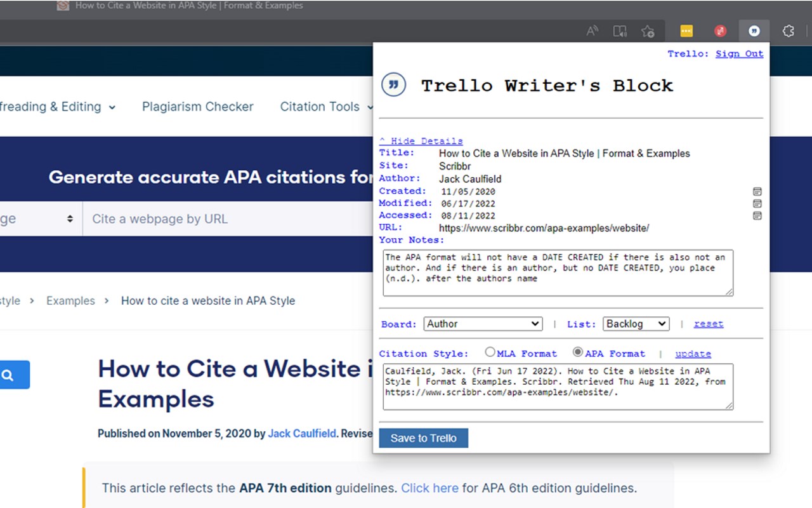The width and height of the screenshot is (812, 508).
Task: Select the APA Format radio button
Action: click(x=577, y=352)
